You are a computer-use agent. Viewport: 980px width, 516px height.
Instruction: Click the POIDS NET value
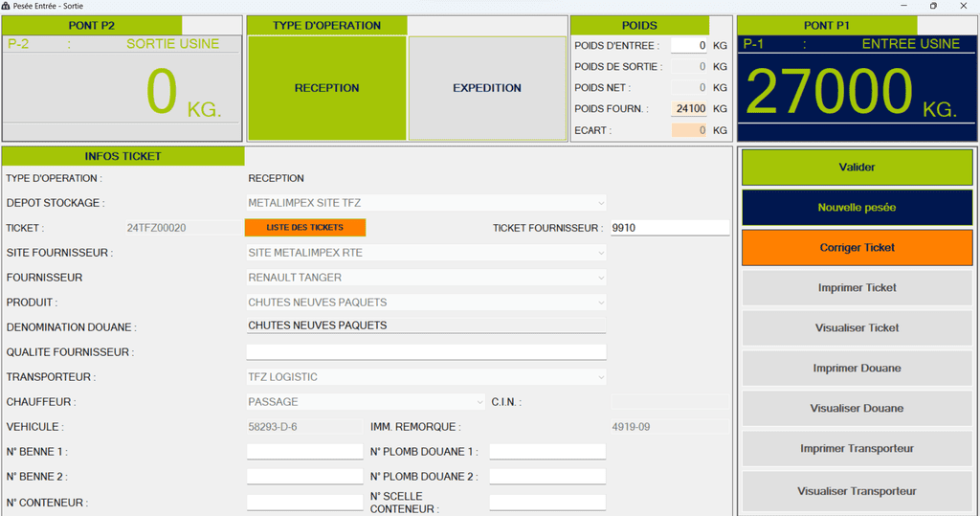point(689,87)
